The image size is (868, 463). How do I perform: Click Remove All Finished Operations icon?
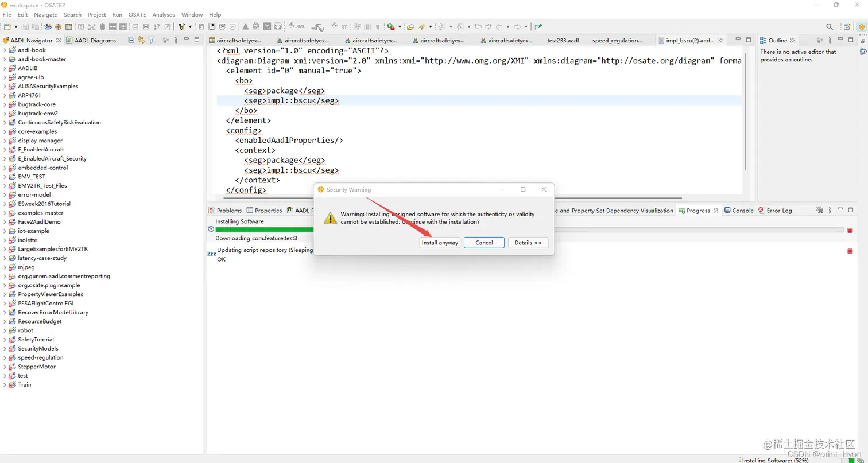[x=820, y=211]
